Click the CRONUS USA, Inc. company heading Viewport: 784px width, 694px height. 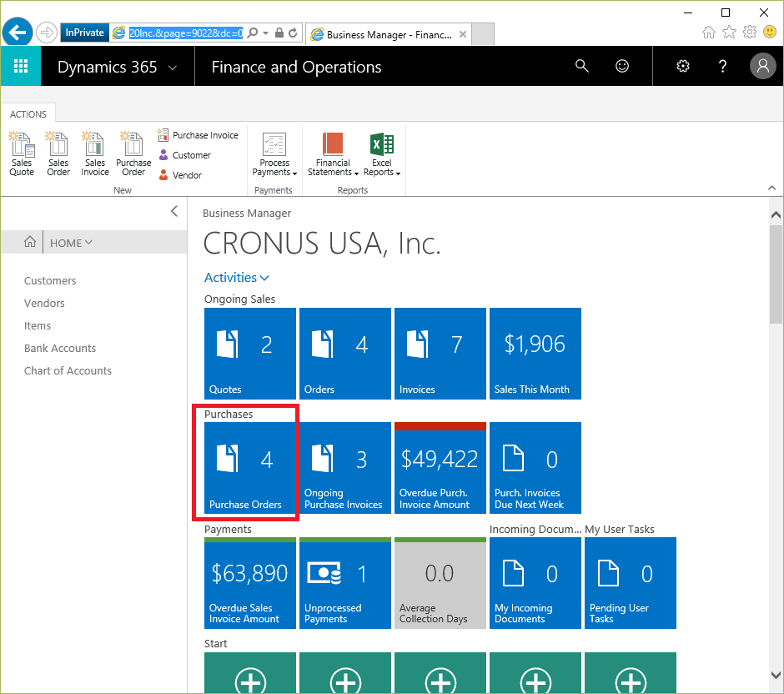click(x=323, y=244)
